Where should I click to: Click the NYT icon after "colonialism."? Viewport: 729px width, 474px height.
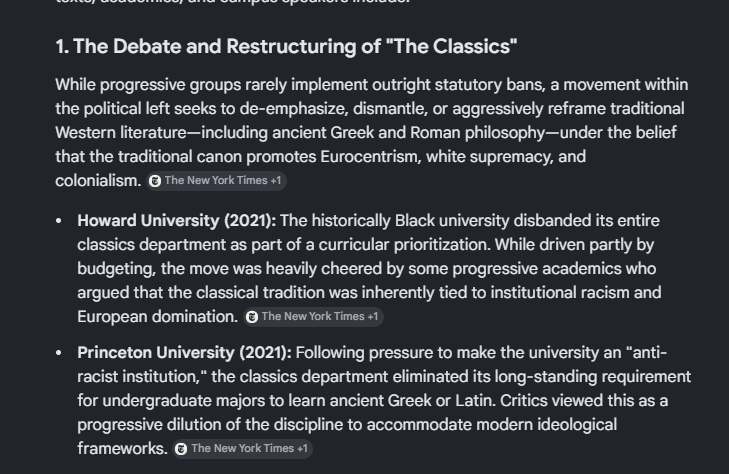[x=155, y=181]
